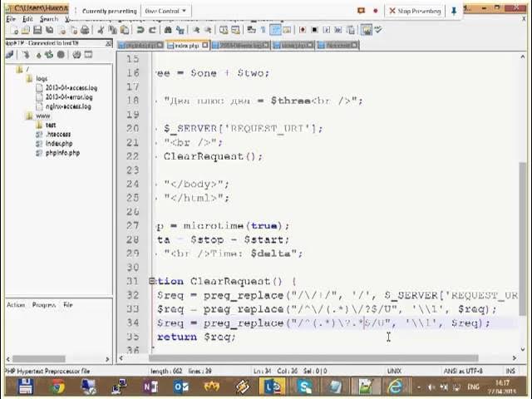The height and width of the screenshot is (399, 532).
Task: Collapse the root / folder in the tree
Action: tap(19, 70)
